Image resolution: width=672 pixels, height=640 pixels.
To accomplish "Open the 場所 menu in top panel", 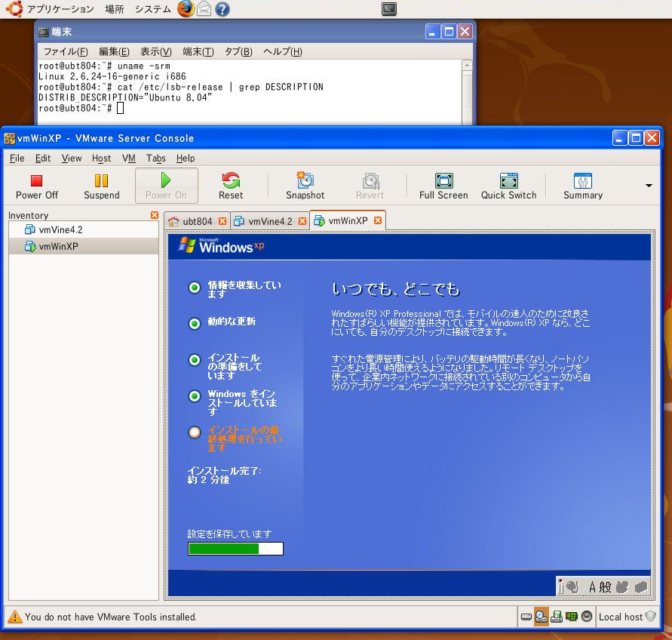I will coord(115,9).
